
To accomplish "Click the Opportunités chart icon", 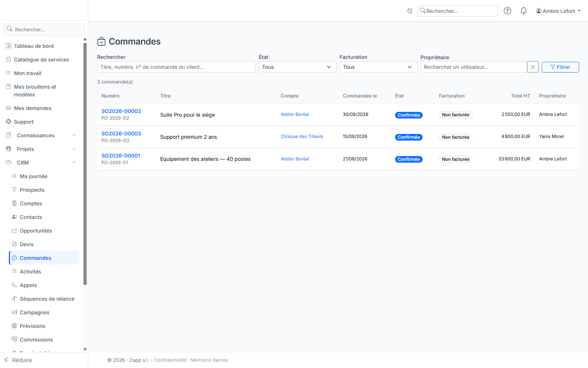I will point(14,230).
